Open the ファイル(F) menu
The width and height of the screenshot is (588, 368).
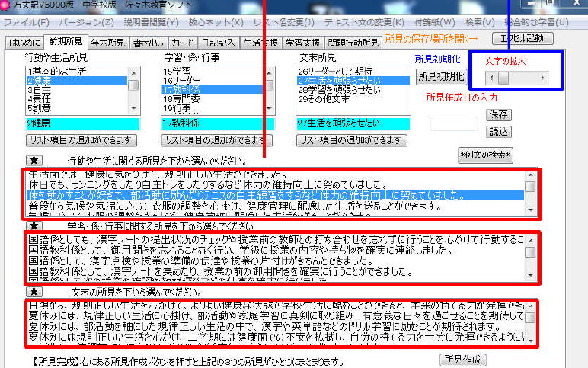(26, 23)
